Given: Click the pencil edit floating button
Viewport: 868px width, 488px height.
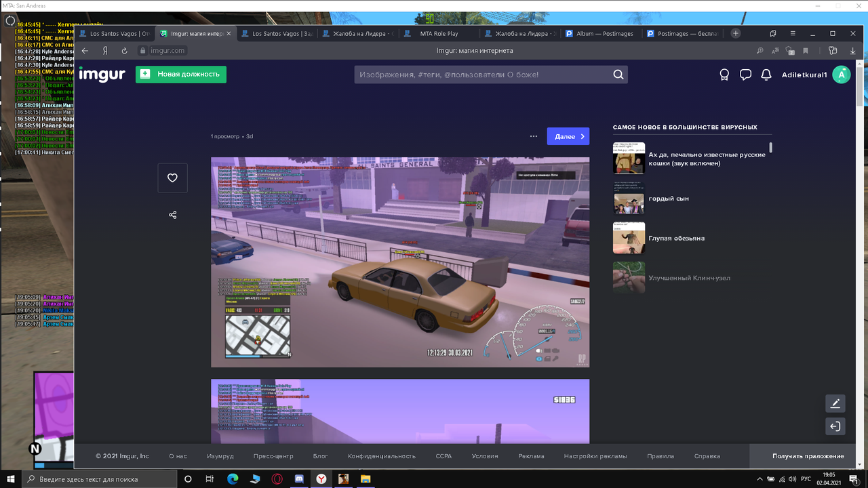Looking at the screenshot, I should [835, 404].
